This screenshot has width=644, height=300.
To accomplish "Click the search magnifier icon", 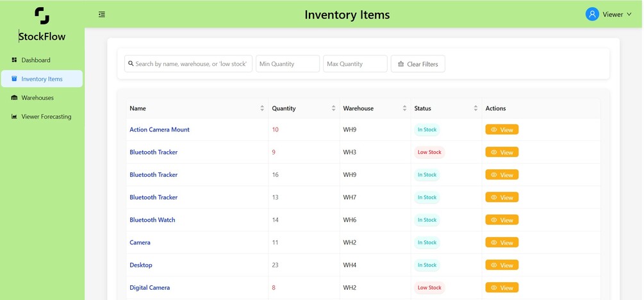I will [x=131, y=64].
